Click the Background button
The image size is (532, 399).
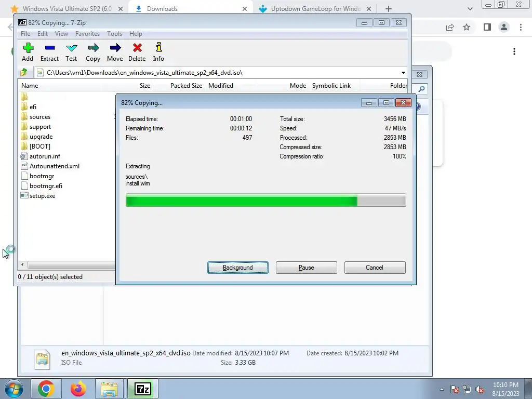tap(238, 268)
